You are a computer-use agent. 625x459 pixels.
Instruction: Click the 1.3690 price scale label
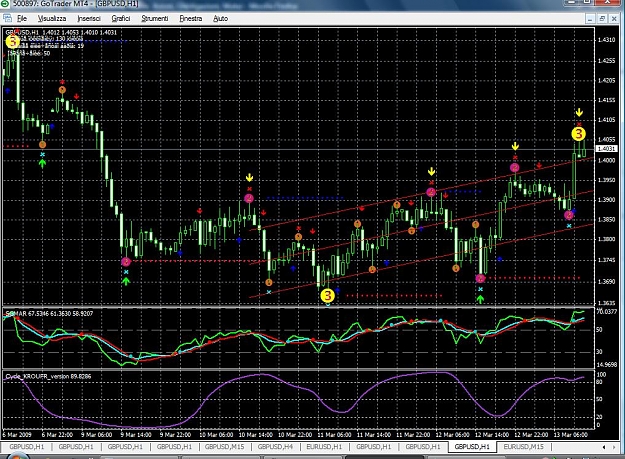[x=606, y=282]
